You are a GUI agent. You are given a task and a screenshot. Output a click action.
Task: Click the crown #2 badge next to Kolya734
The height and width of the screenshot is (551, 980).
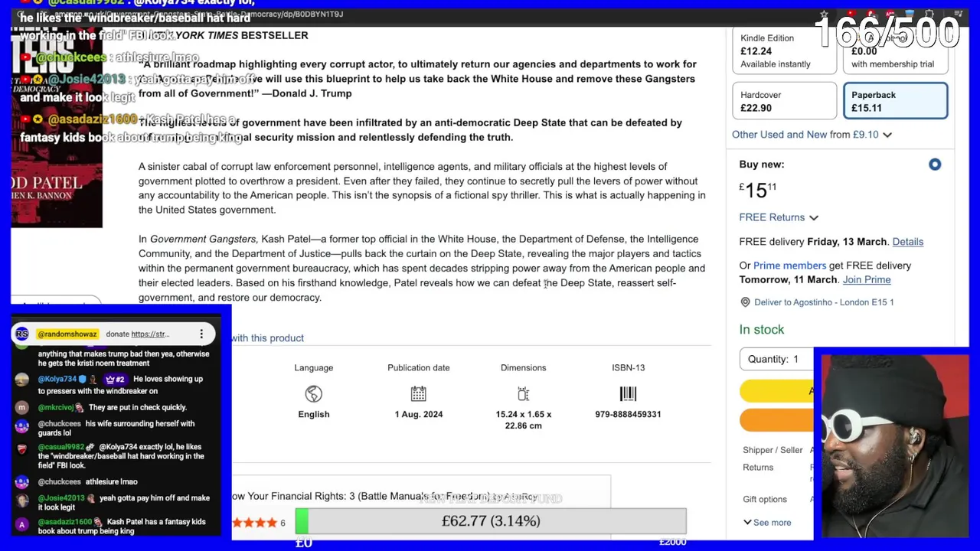coord(115,379)
